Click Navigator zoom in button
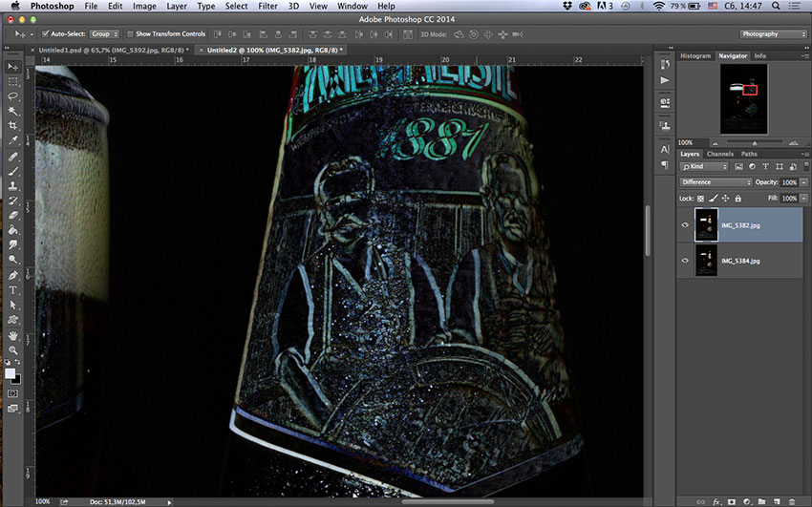The image size is (812, 507). [x=793, y=143]
